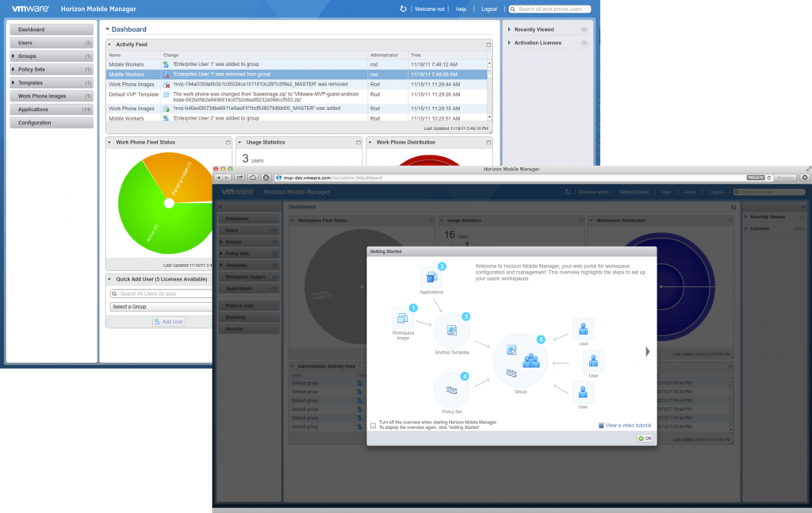Screen dimensions: 812x513
Task: Open Branding in the front window sidebar
Action: 249,317
